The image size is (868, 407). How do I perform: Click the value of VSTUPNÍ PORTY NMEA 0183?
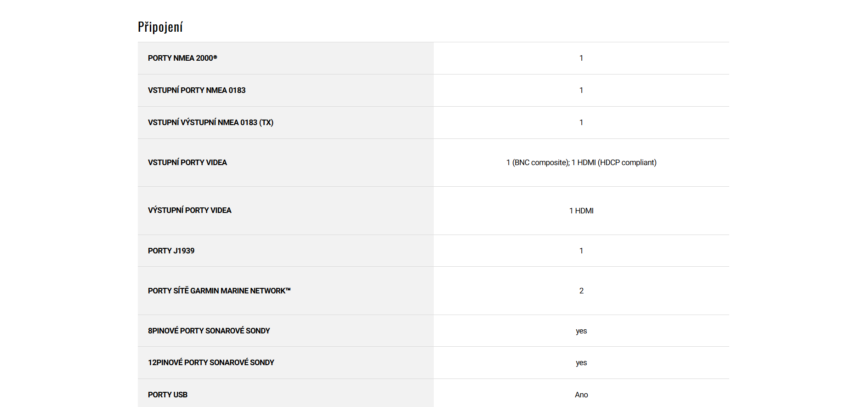(581, 91)
